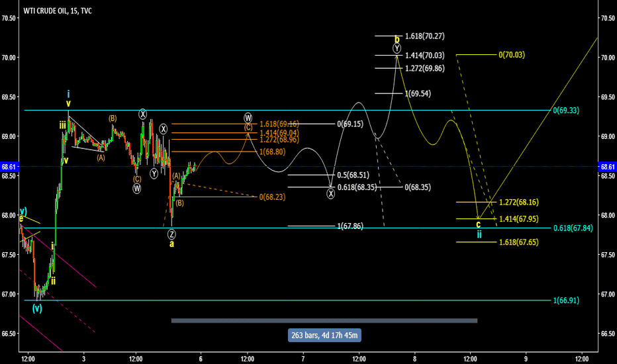The height and width of the screenshot is (364, 617).
Task: Click the yellow 1.618(67.65) extension label
Action: click(518, 242)
